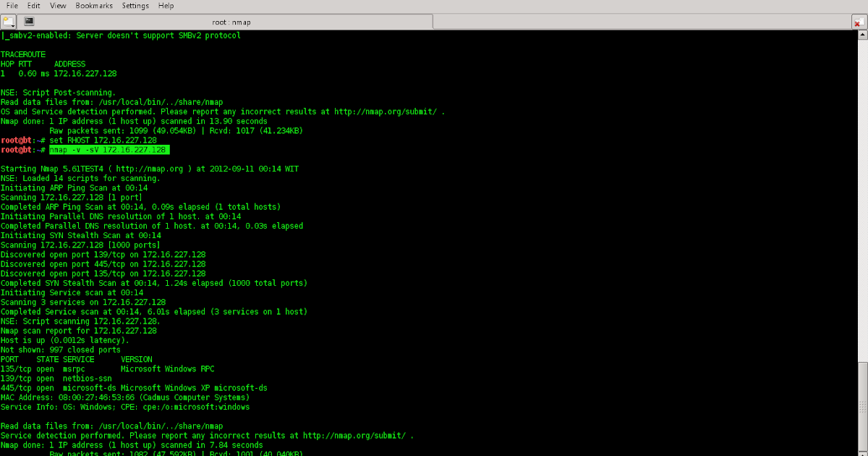
Task: Open the Bookmarks menu
Action: click(94, 5)
